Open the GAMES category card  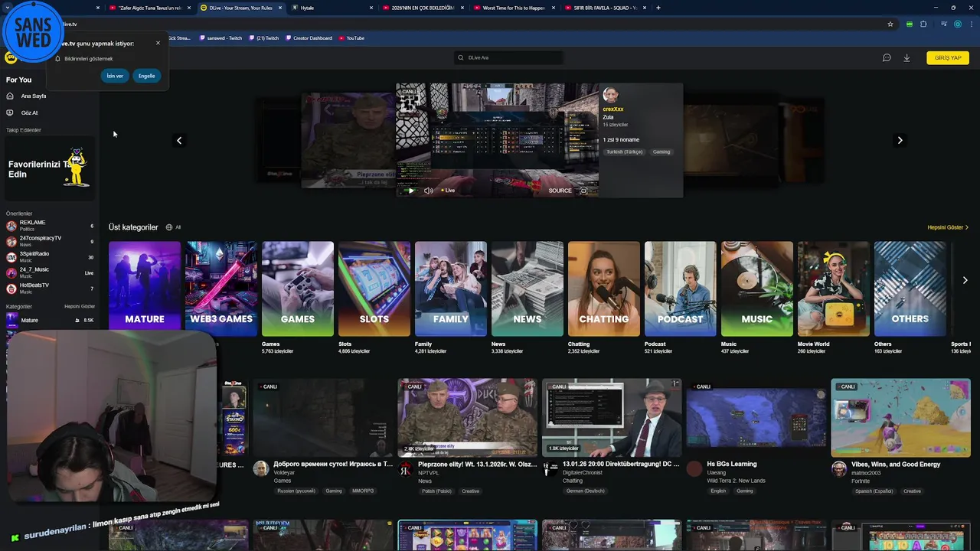tap(298, 289)
